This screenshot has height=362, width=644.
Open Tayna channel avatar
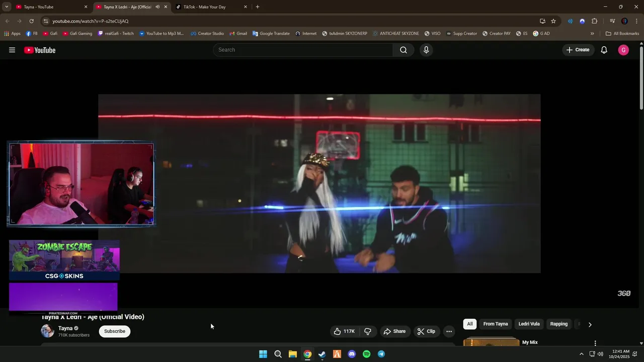point(48,331)
